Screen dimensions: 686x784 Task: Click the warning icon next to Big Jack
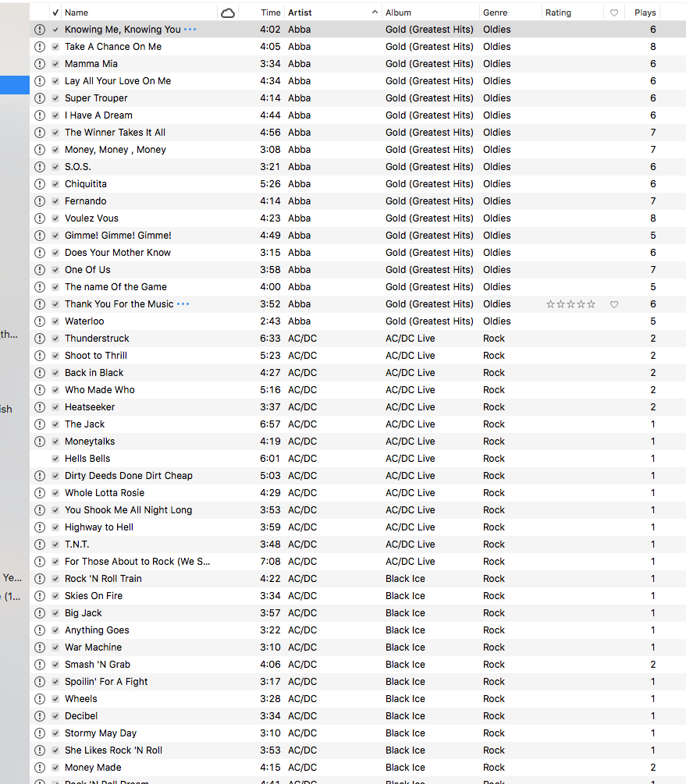40,613
